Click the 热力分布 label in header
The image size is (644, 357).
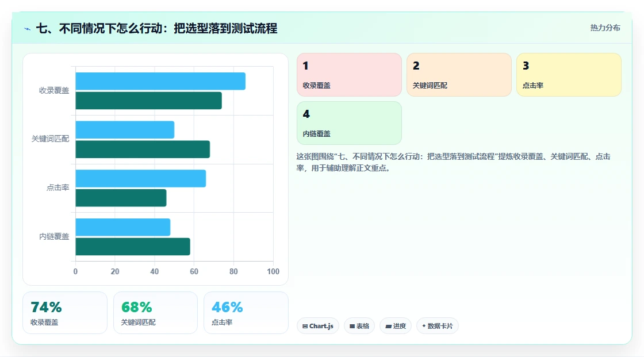(x=605, y=28)
